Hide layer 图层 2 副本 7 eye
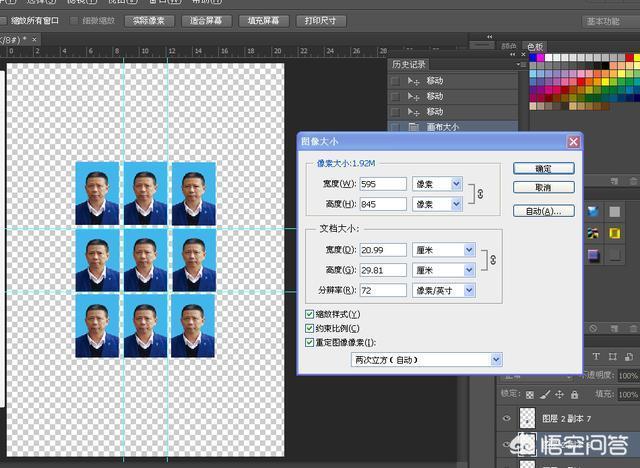Viewport: 640px width, 468px height. [x=507, y=418]
